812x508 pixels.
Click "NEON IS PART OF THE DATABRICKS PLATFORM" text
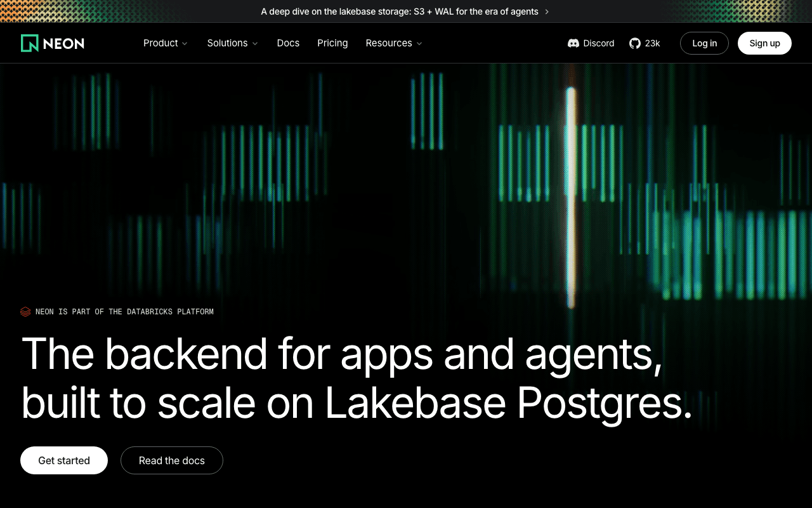(124, 312)
